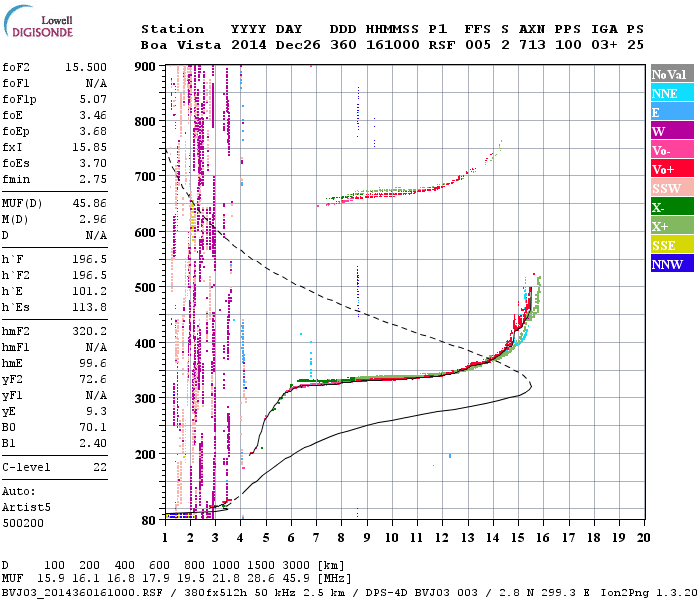This screenshot has height=600, width=700.
Task: Click the Boa Vista station name
Action: (181, 45)
